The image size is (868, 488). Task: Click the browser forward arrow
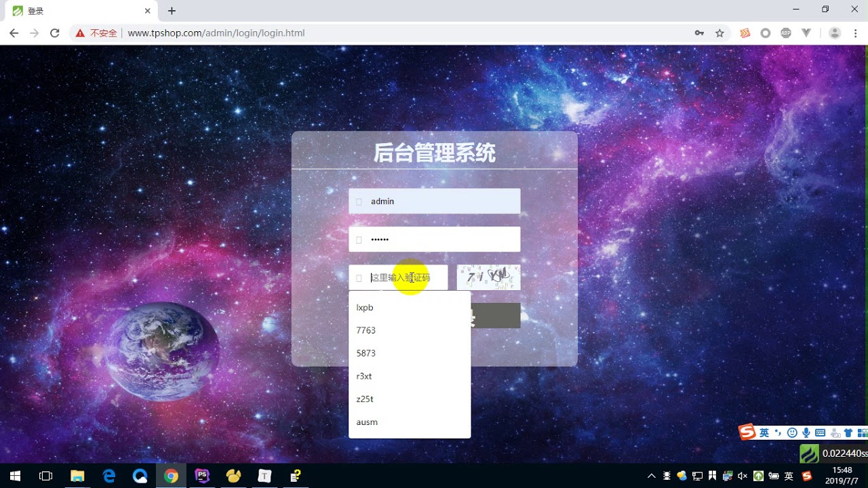pos(34,33)
